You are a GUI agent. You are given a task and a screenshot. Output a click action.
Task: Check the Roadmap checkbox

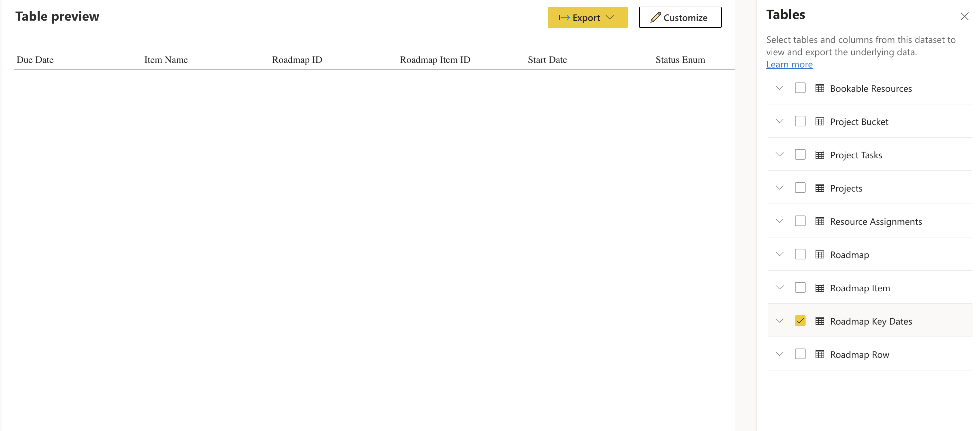pyautogui.click(x=800, y=254)
